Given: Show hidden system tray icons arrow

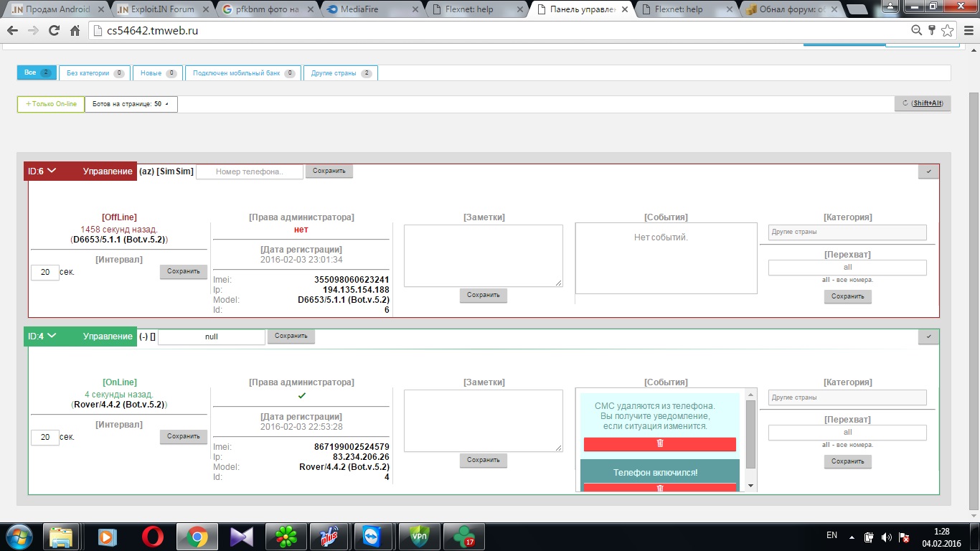Looking at the screenshot, I should tap(852, 537).
